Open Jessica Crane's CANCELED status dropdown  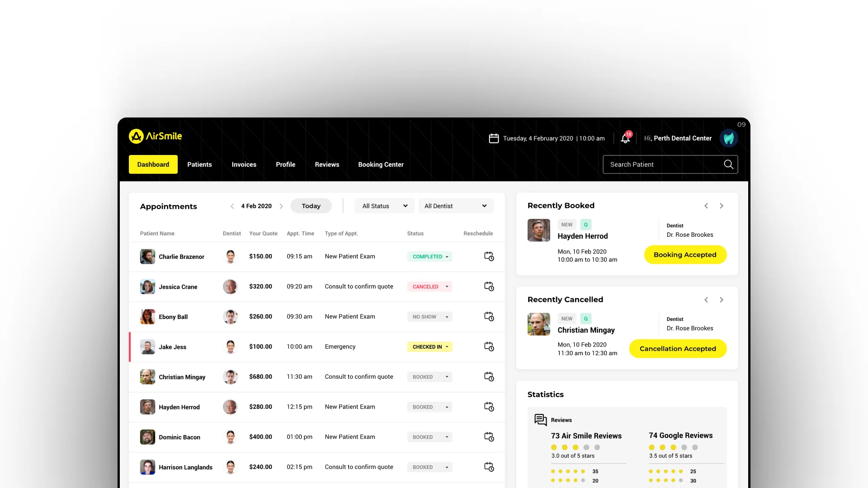tap(429, 286)
